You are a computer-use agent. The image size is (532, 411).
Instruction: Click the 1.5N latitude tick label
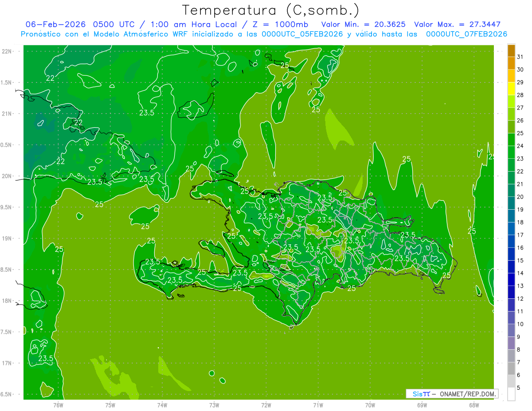pos(7,82)
